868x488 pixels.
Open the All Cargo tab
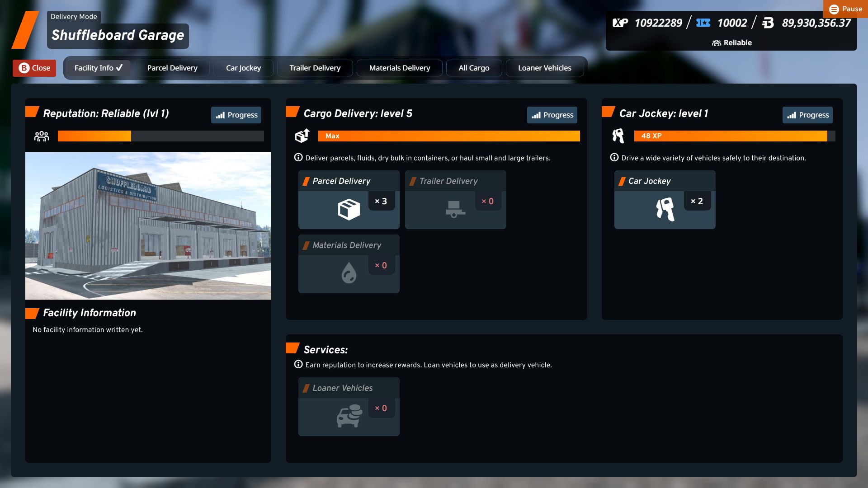[474, 68]
